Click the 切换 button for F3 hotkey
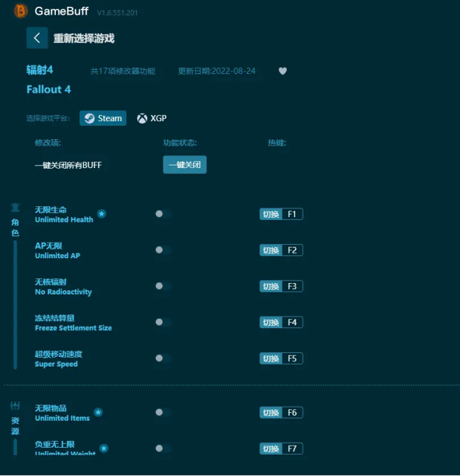The width and height of the screenshot is (460, 476). tap(271, 286)
